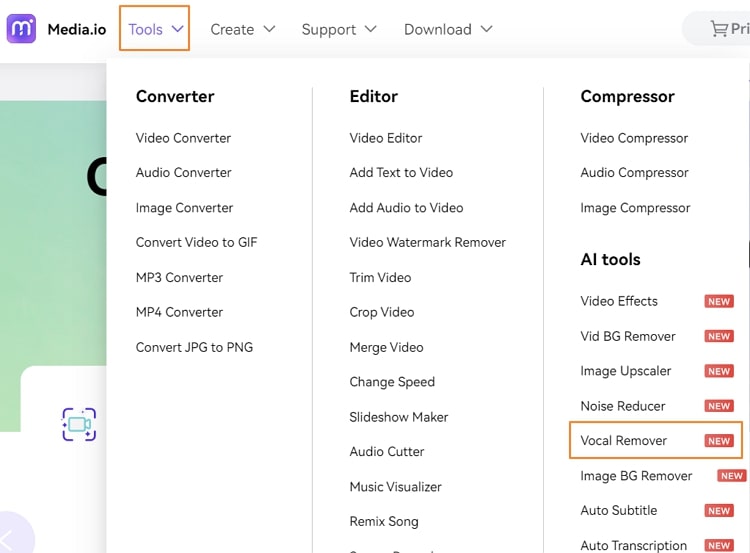Open the shopping cart pricing icon
The height and width of the screenshot is (553, 750).
[x=718, y=29]
